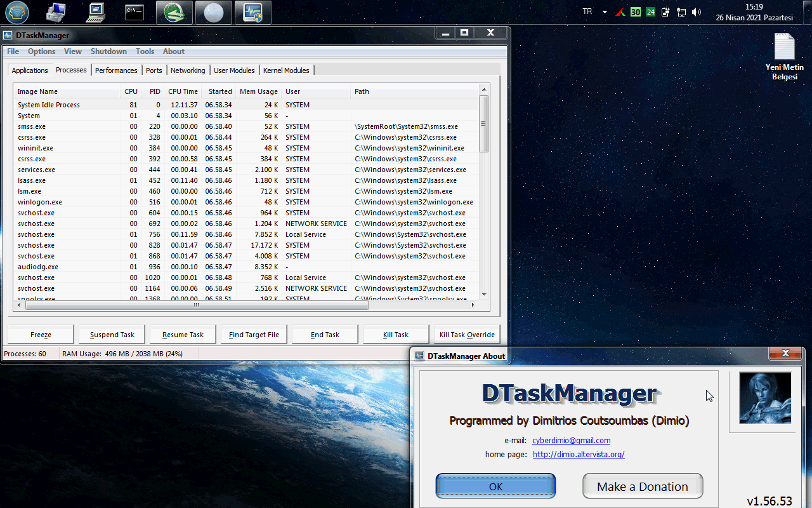Switch to the Applications tab
The width and height of the screenshot is (812, 508).
coord(30,70)
